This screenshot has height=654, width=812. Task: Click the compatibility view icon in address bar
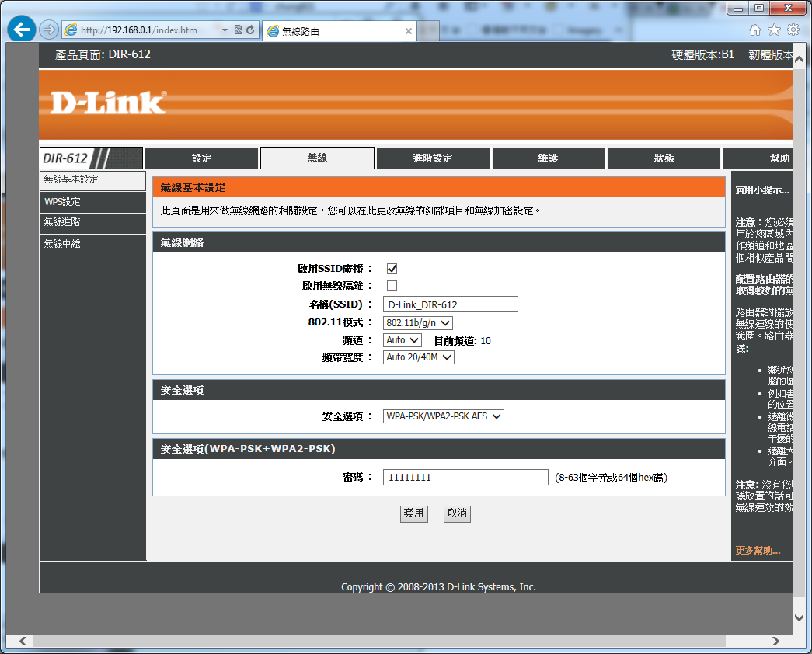238,30
